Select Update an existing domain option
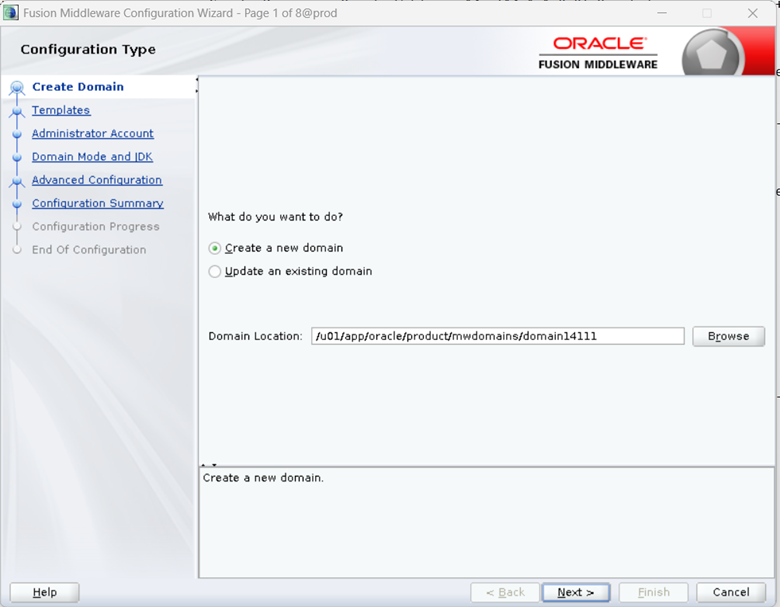This screenshot has height=607, width=780. click(214, 271)
